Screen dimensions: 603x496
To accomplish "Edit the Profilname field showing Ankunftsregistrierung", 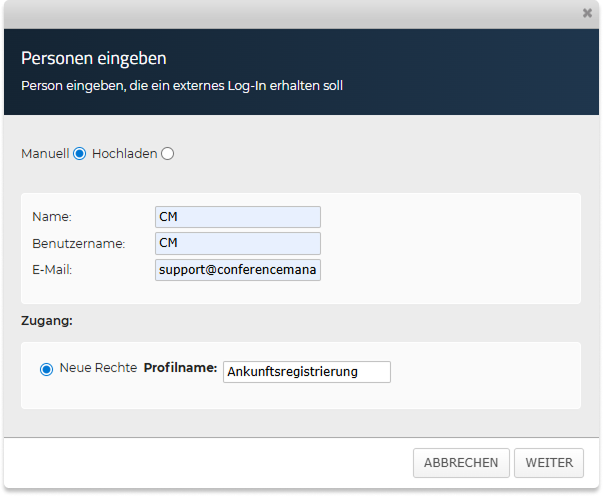I will pyautogui.click(x=306, y=371).
